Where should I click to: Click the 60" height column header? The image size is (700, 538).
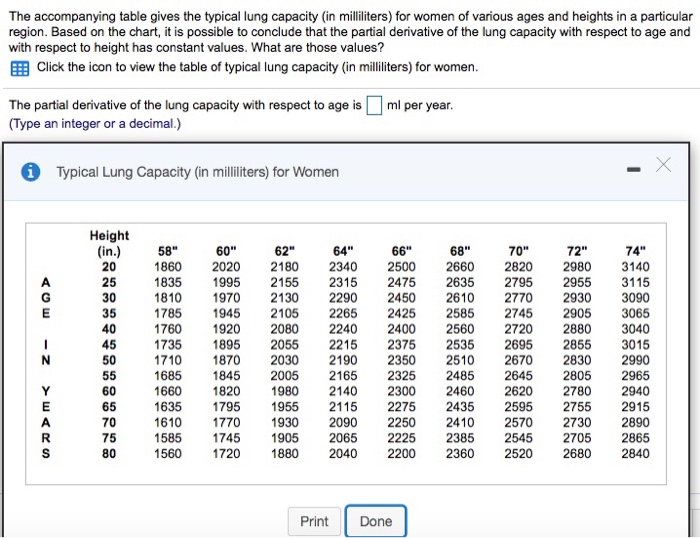tap(226, 251)
